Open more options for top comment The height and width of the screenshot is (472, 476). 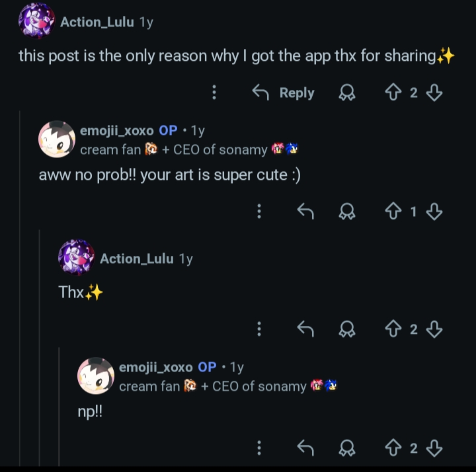[x=214, y=93]
